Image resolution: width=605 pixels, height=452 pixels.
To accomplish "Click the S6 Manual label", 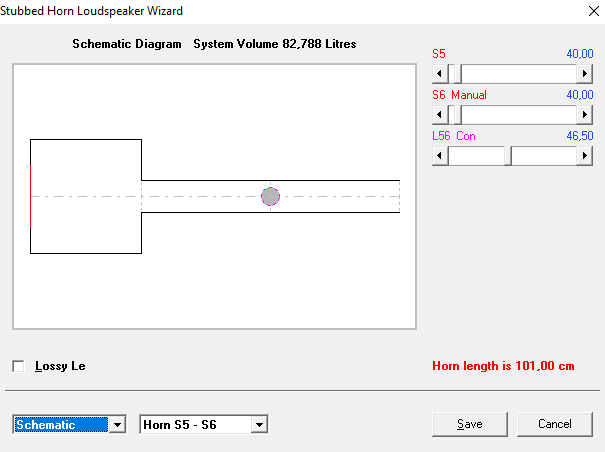I will [x=459, y=95].
